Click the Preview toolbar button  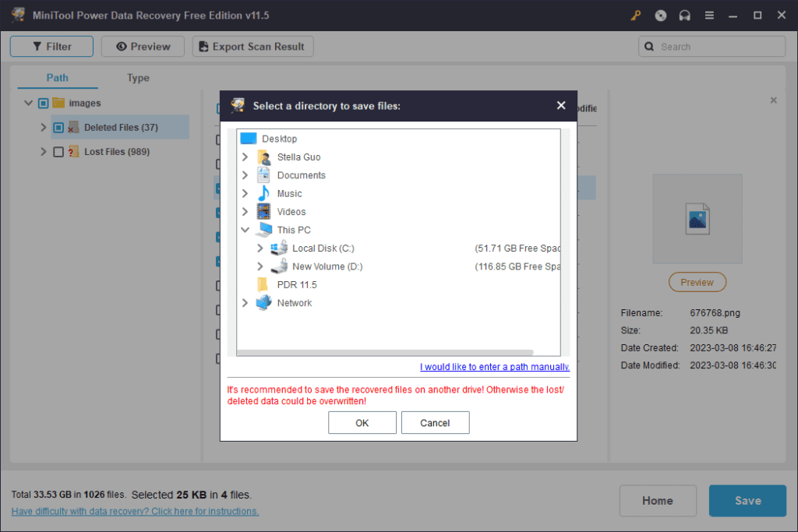pos(143,46)
